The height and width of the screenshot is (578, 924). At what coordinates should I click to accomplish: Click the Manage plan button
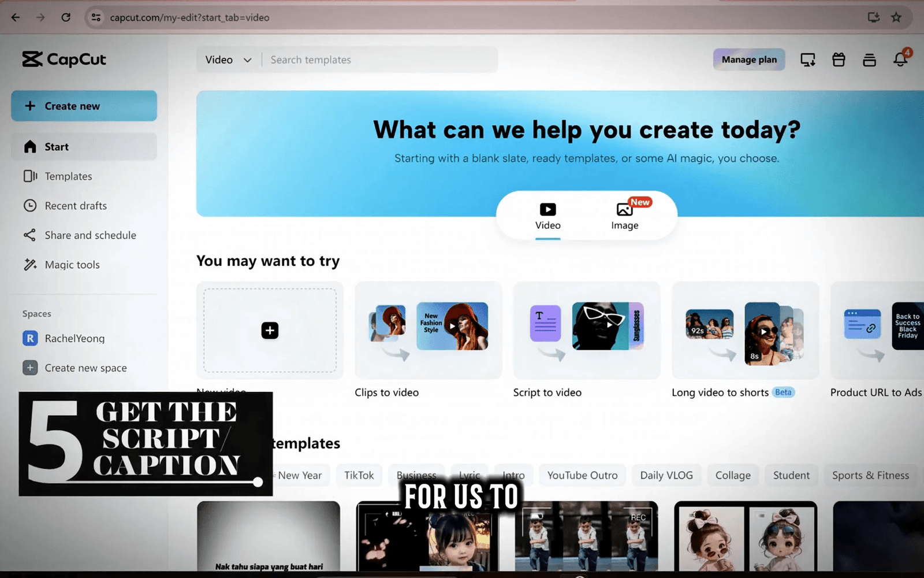click(749, 60)
